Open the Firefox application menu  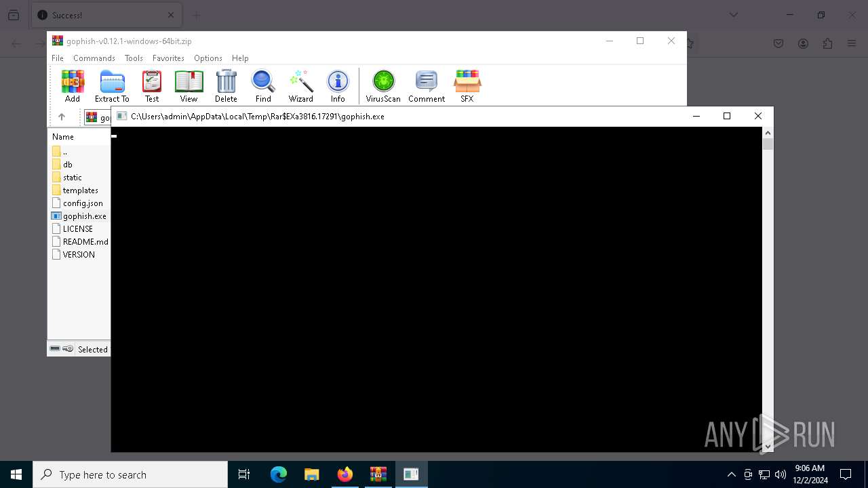pos(852,43)
